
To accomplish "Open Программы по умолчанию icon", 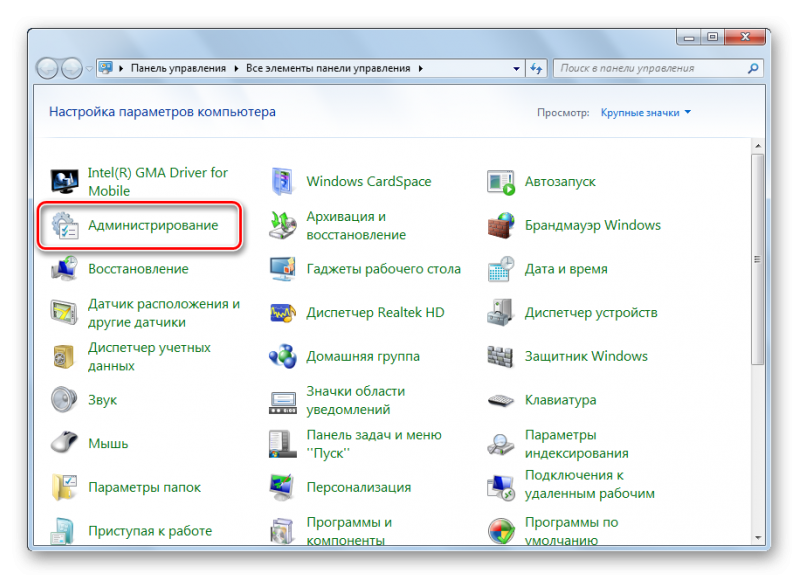I will [x=501, y=531].
